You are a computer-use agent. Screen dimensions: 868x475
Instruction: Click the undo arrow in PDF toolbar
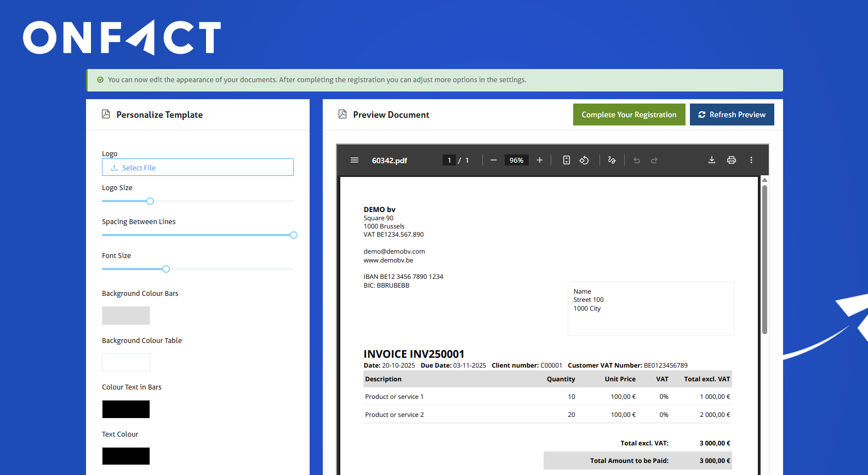[637, 161]
